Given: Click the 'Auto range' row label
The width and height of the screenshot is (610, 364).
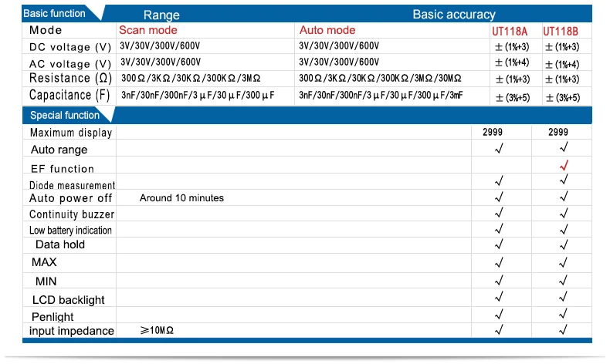Looking at the screenshot, I should pyautogui.click(x=59, y=150).
